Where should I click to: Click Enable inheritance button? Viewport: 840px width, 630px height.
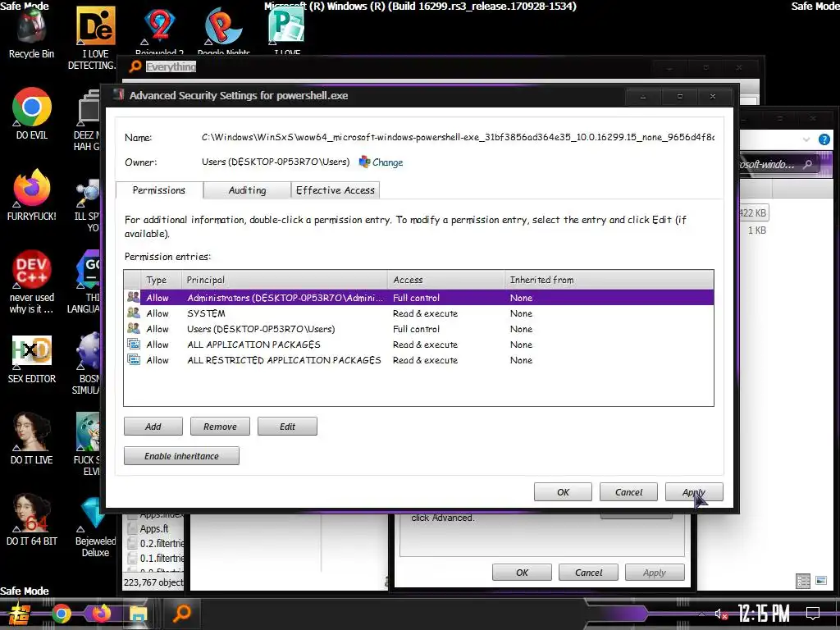pos(181,456)
